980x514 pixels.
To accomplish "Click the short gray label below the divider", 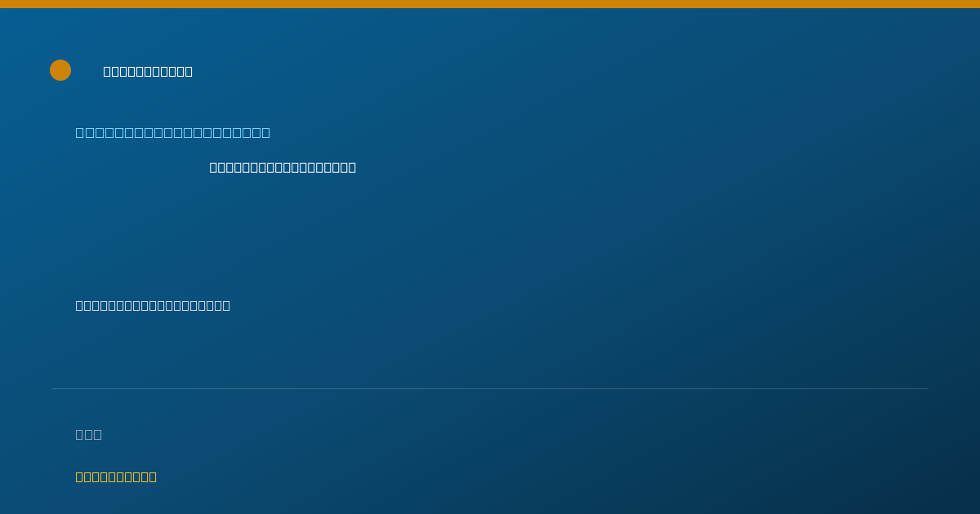I will [89, 434].
